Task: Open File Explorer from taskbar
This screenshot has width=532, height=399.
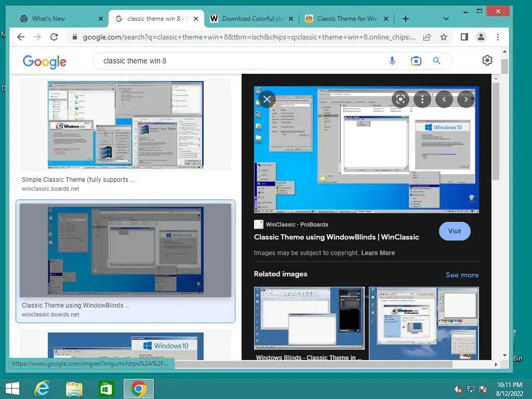Action: (74, 389)
